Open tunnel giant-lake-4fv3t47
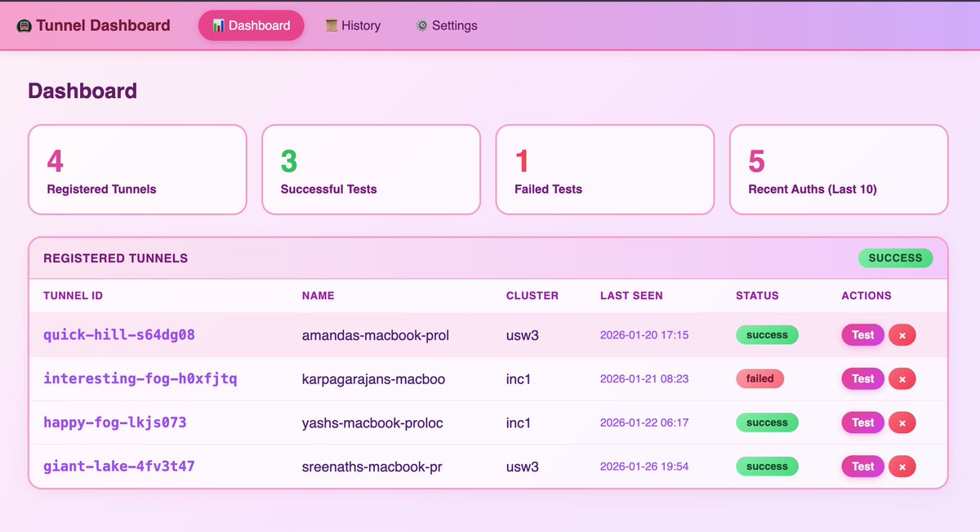 click(x=119, y=467)
